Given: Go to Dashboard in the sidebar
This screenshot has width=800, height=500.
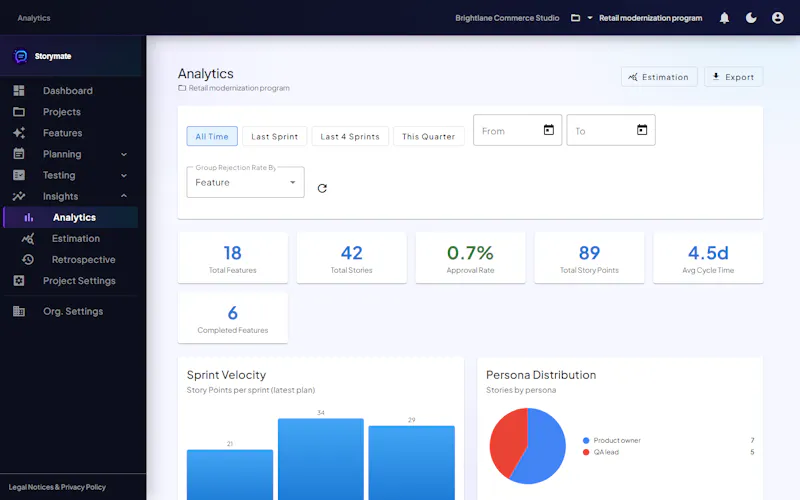Looking at the screenshot, I should 70,91.
